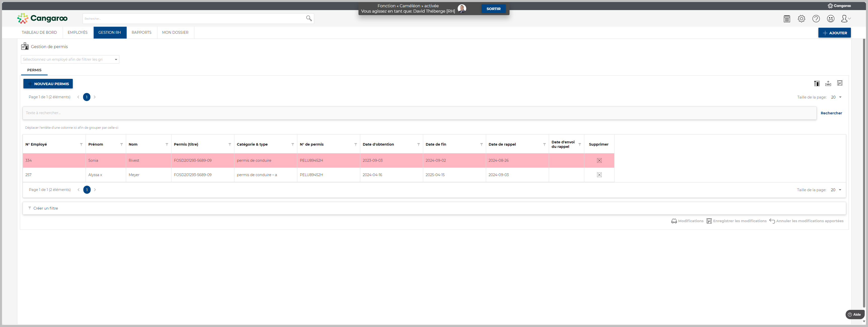The height and width of the screenshot is (327, 868).
Task: Expand the employee filter dropdown
Action: (x=116, y=60)
